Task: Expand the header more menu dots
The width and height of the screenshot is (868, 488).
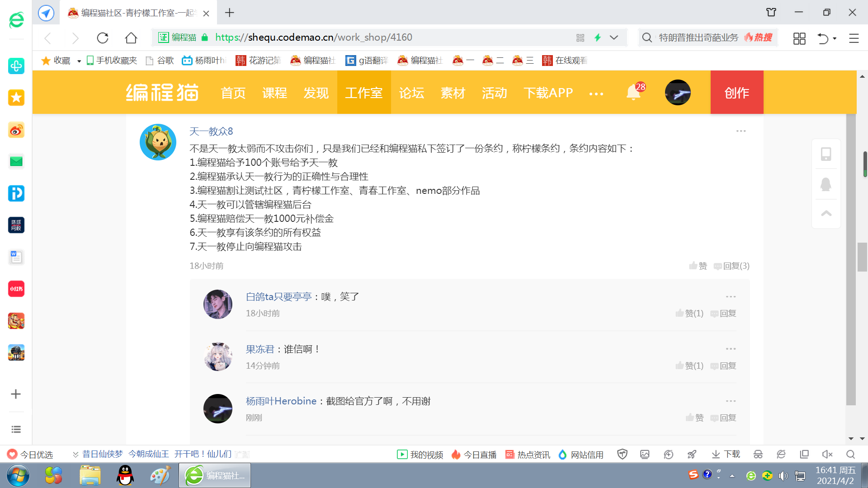Action: tap(596, 94)
